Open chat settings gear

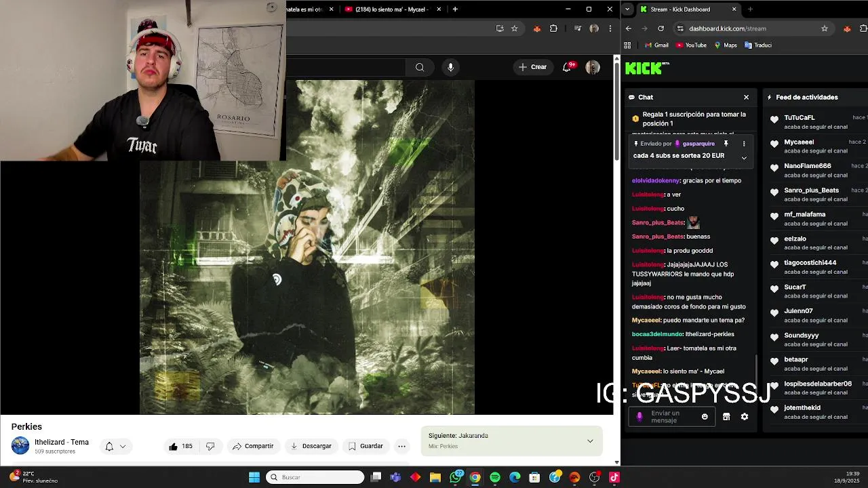click(x=745, y=417)
